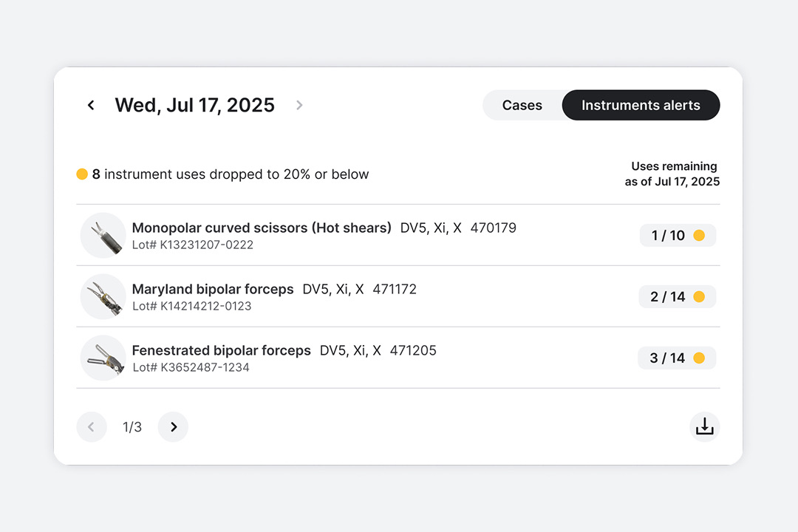Viewport: 798px width, 532px height.
Task: Toggle the Instruments alerts view on
Action: point(641,105)
